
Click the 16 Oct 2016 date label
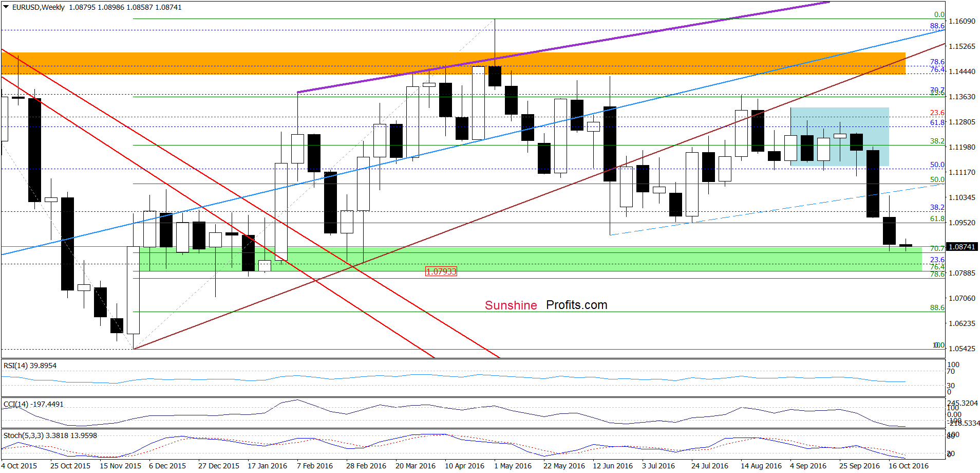click(x=909, y=466)
